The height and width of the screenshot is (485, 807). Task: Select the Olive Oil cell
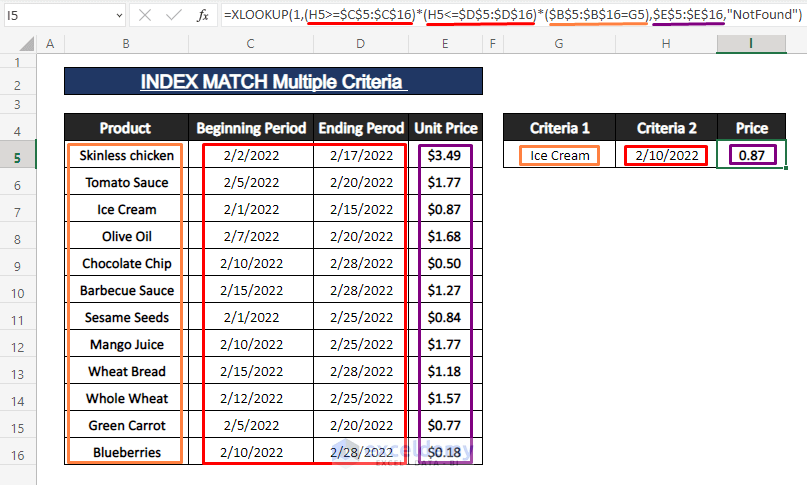[126, 236]
